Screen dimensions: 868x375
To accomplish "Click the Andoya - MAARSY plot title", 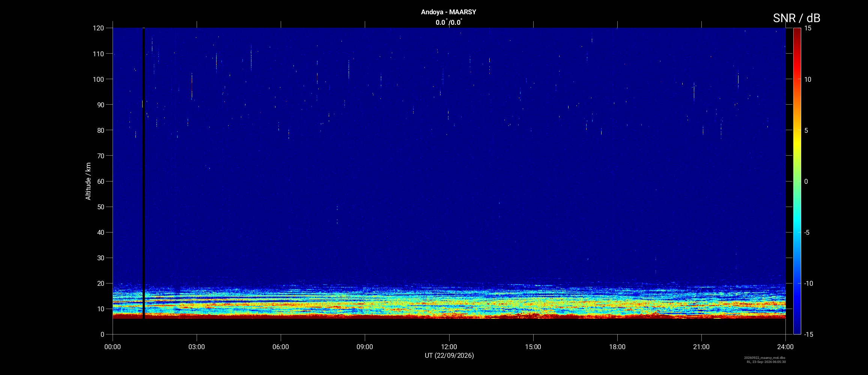I will click(x=448, y=12).
